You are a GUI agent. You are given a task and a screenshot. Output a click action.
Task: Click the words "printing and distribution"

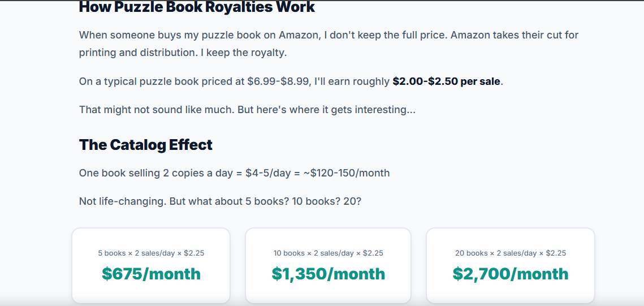pos(137,53)
